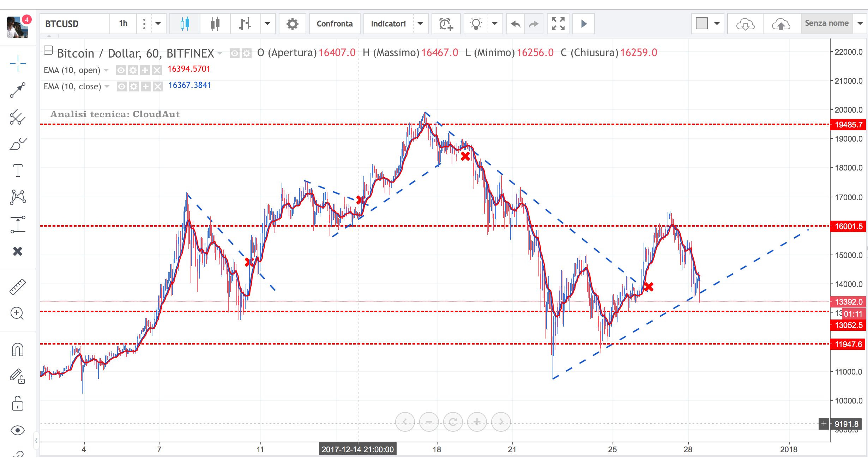Redo action arrow in toolbar
The image size is (868, 466).
pos(534,24)
